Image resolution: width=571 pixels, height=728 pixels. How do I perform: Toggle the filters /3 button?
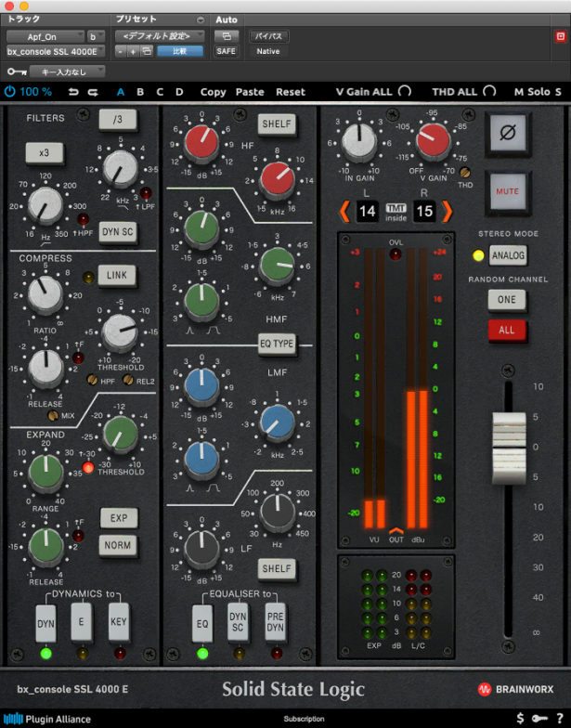point(117,119)
